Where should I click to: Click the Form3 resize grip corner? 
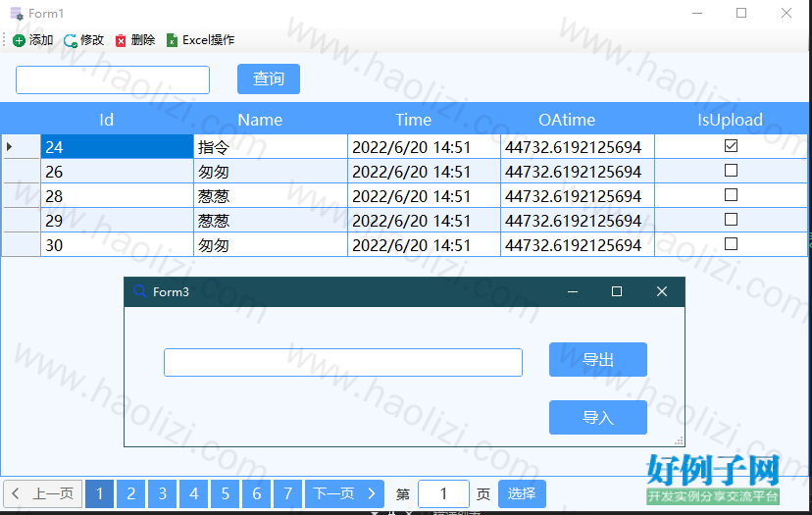tap(679, 440)
